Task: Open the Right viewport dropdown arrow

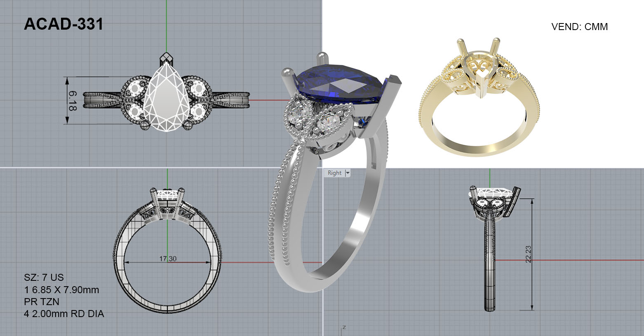Action: point(348,173)
